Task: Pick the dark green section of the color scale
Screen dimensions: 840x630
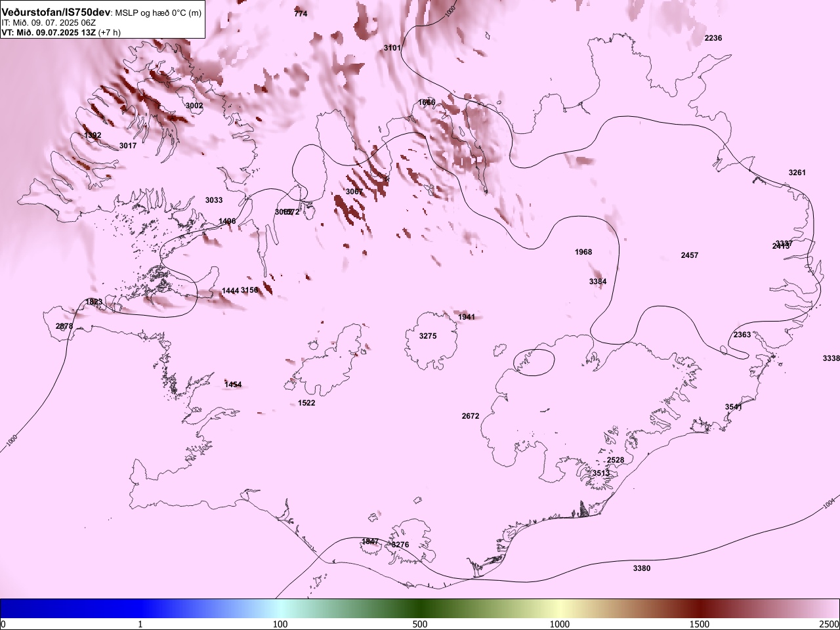Action: pyautogui.click(x=420, y=608)
